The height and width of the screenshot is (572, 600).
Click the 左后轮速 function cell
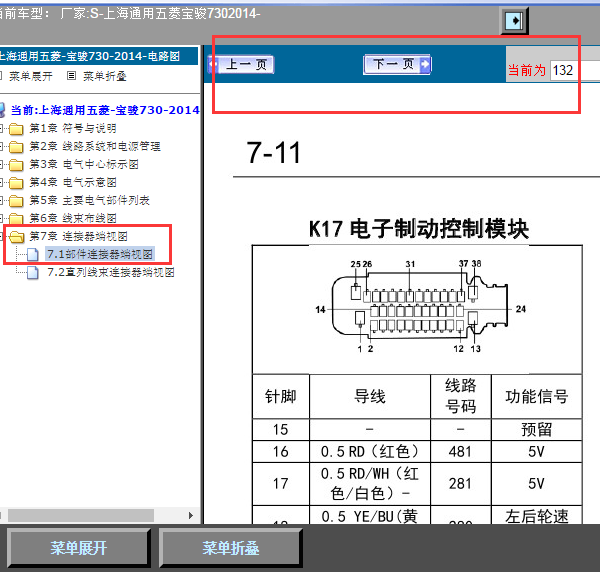coord(536,515)
